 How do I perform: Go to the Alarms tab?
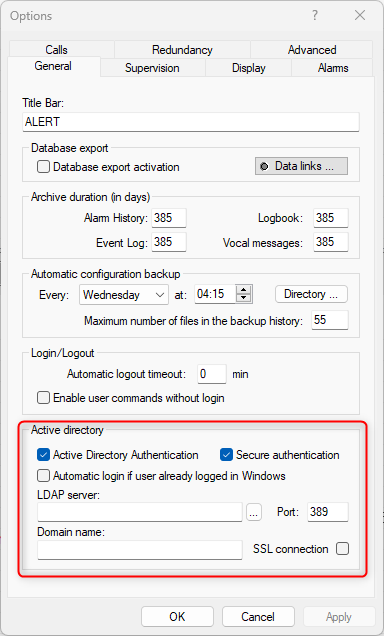[333, 68]
